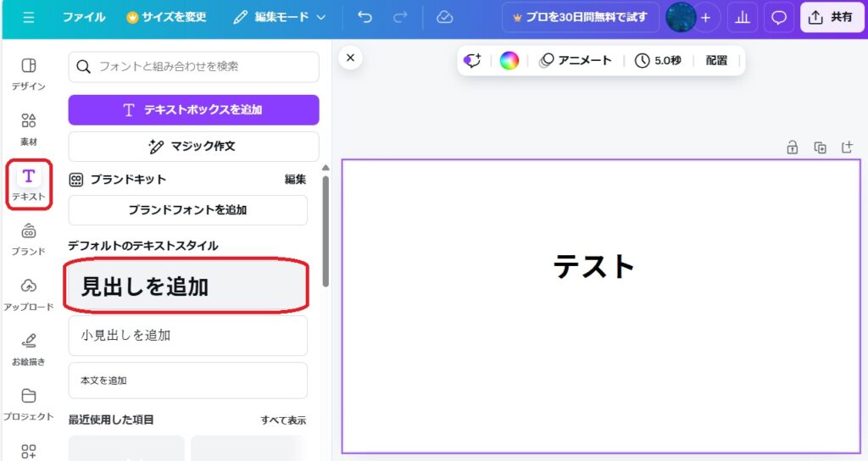Check cloud save status icon
This screenshot has height=461, width=868.
point(444,17)
